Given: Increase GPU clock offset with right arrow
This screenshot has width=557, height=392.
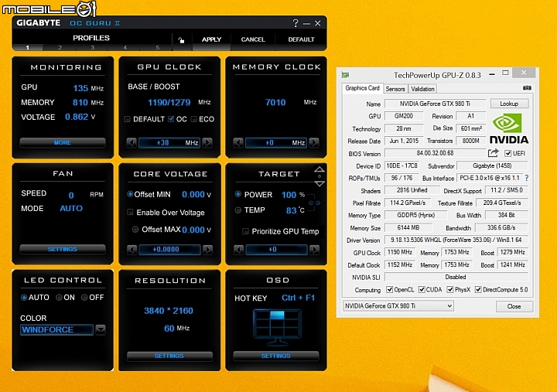Looking at the screenshot, I should (207, 143).
